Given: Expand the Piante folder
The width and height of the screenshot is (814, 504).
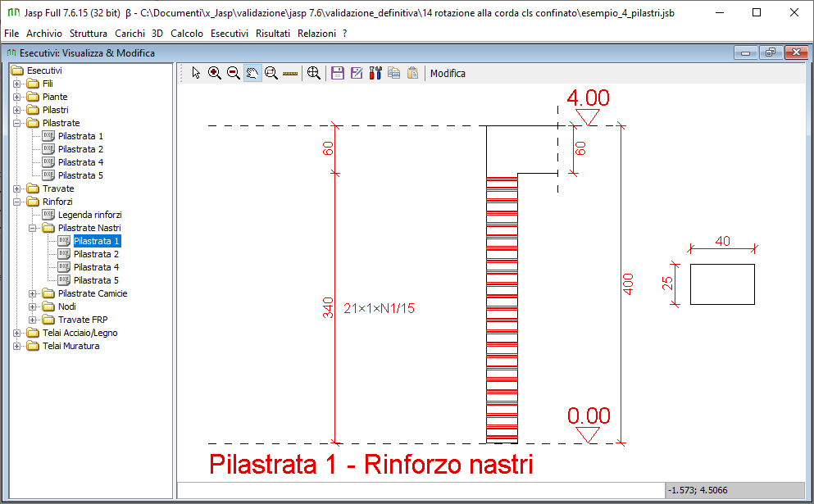Looking at the screenshot, I should point(16,97).
